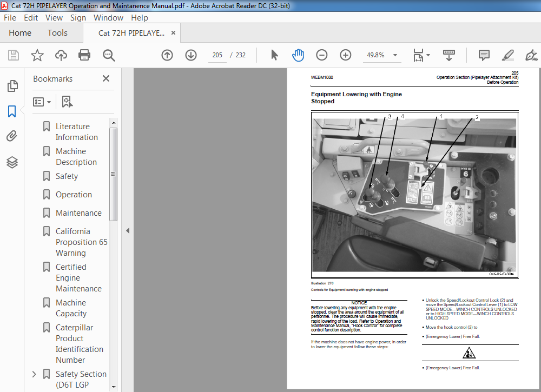Open the Safety bookmark
This screenshot has width=541, height=392.
tap(67, 176)
